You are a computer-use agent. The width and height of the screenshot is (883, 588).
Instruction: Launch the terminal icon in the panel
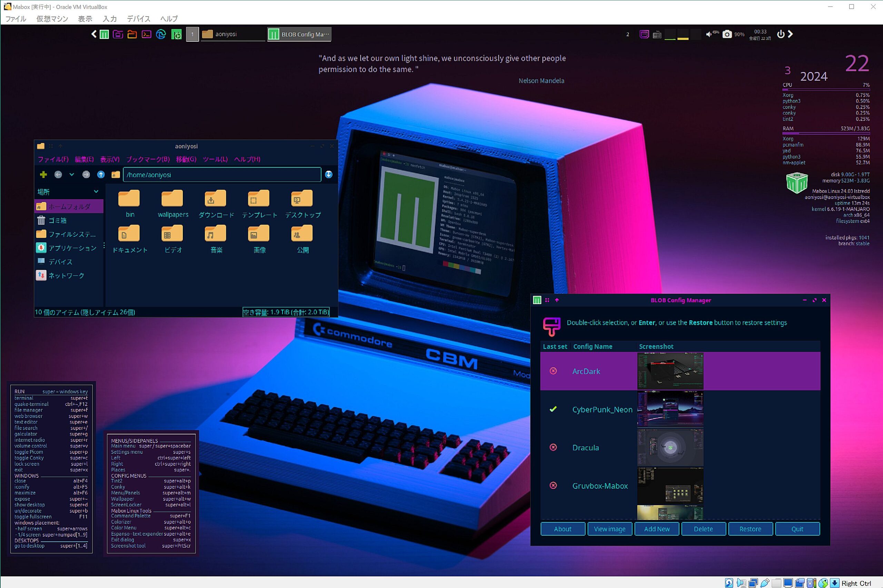click(x=147, y=34)
